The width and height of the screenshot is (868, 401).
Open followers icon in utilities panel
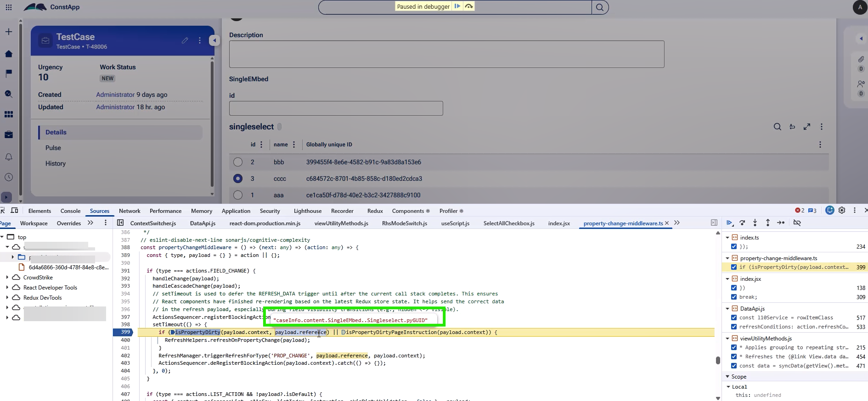(861, 84)
